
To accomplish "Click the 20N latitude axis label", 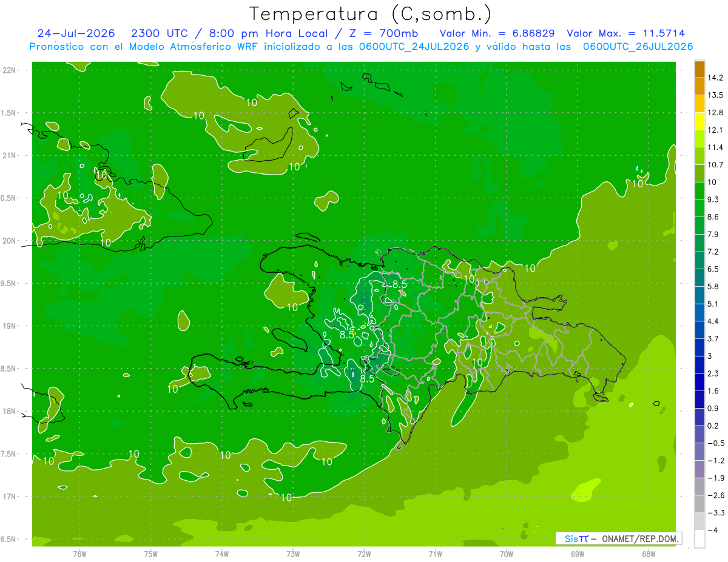I will pos(8,241).
